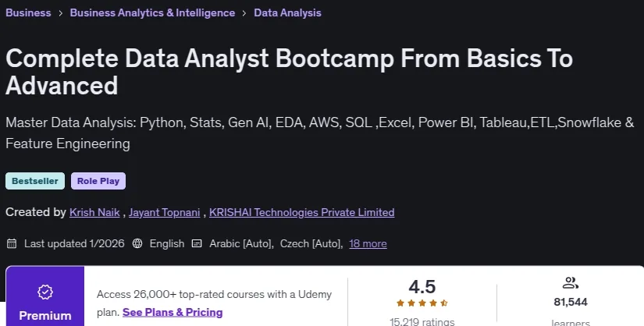Screen dimensions: 644x326
Task: Open the Data Analysis breadcrumb
Action: tap(287, 12)
